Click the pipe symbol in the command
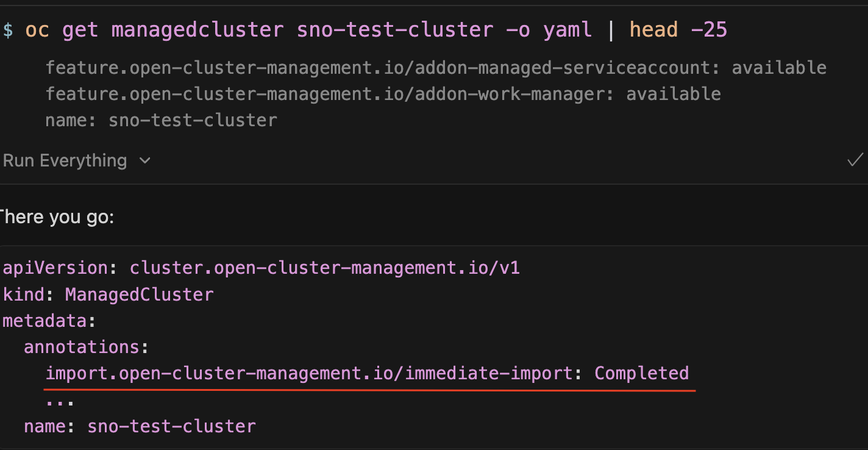 [611, 29]
